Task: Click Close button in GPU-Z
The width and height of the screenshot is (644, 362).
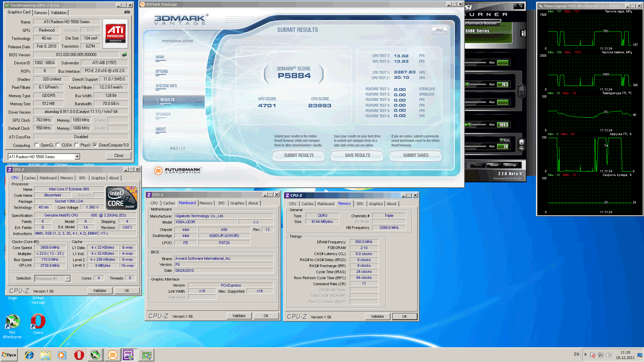Action: (x=119, y=156)
